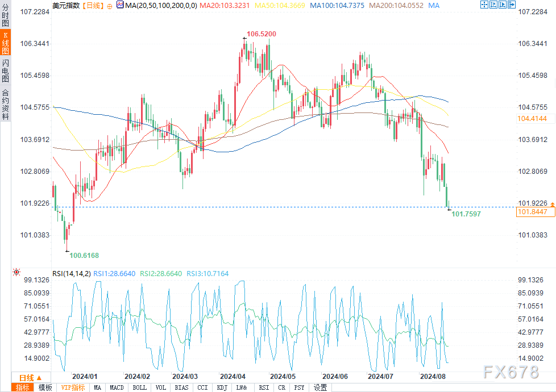
Task: Click the 2024/04 date axis label
Action: (233, 377)
